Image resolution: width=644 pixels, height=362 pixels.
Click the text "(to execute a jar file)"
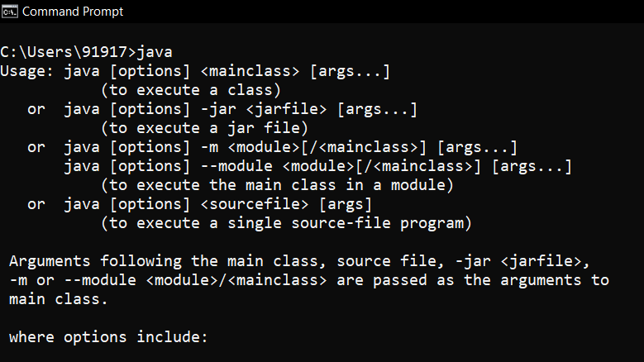pos(203,128)
